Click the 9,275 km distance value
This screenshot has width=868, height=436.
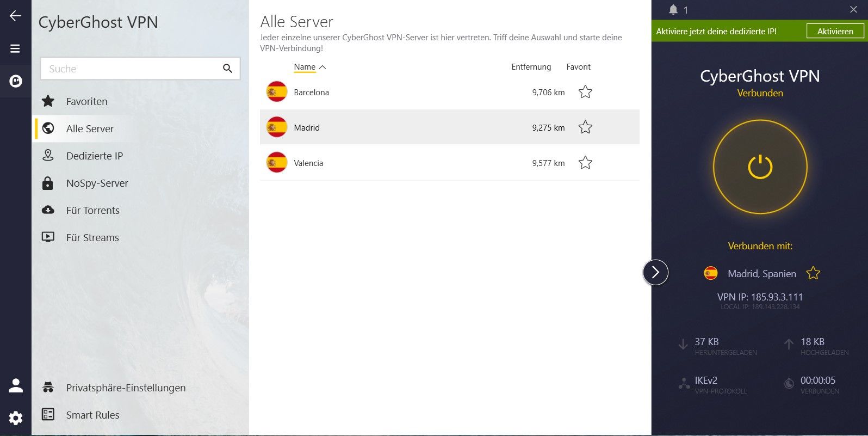pos(548,128)
